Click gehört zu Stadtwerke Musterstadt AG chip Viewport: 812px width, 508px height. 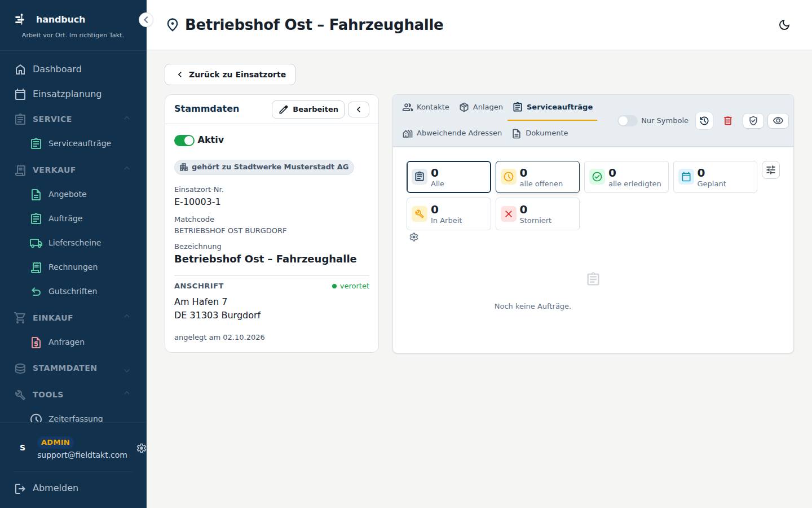(x=264, y=167)
